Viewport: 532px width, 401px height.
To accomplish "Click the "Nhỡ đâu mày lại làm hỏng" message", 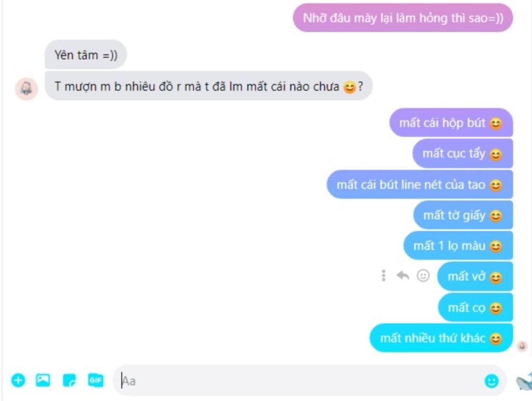I will [x=403, y=18].
